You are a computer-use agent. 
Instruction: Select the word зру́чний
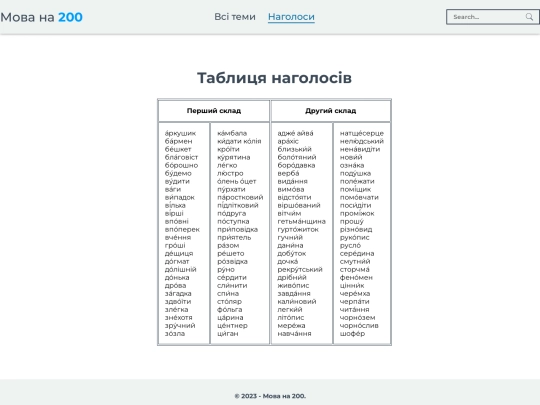pyautogui.click(x=180, y=325)
